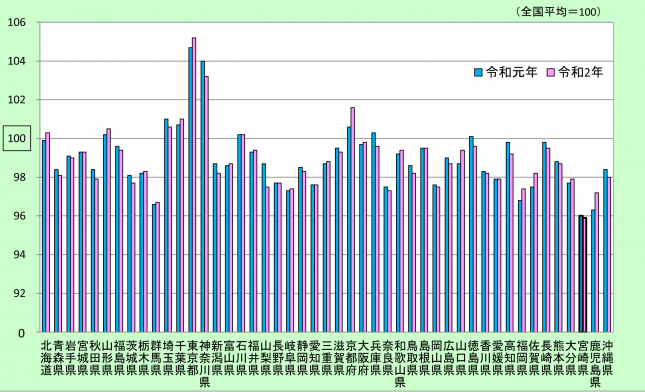Select the 令和2年 legend label
This screenshot has width=645, height=392.
[581, 72]
